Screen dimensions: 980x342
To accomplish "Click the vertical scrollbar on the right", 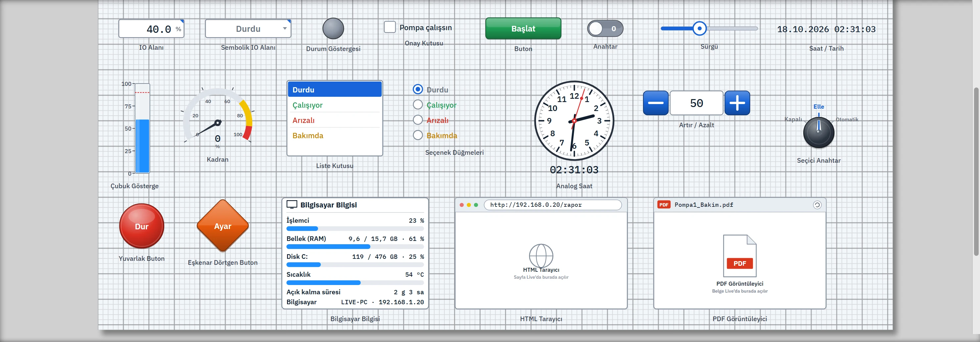I will pos(976,171).
